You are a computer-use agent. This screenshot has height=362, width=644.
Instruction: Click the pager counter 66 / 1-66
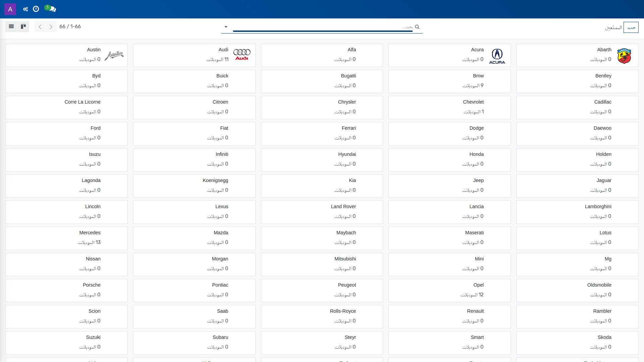point(70,26)
